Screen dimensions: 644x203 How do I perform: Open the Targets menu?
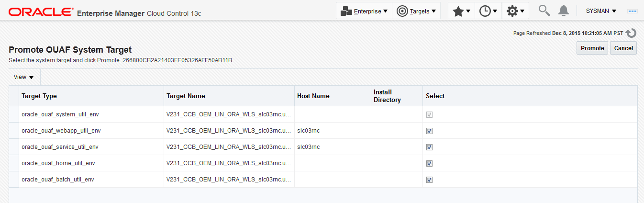click(x=416, y=11)
